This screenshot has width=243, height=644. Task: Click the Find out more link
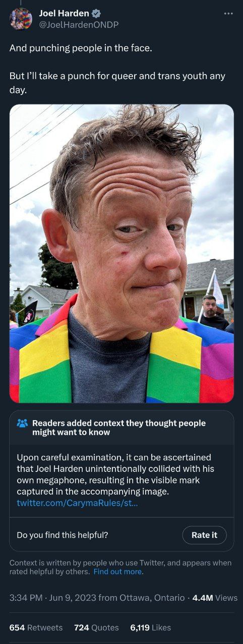[118, 572]
